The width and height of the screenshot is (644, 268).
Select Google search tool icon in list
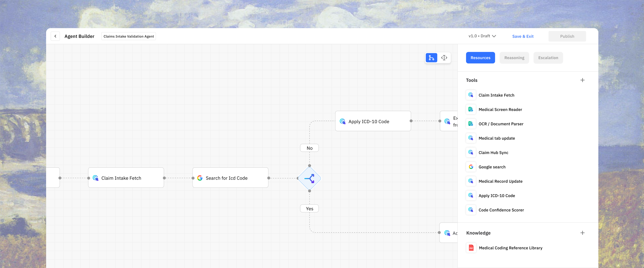click(x=471, y=167)
